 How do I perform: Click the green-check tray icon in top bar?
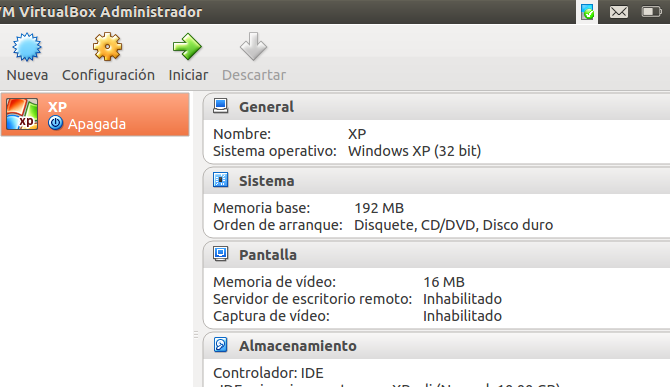[588, 12]
